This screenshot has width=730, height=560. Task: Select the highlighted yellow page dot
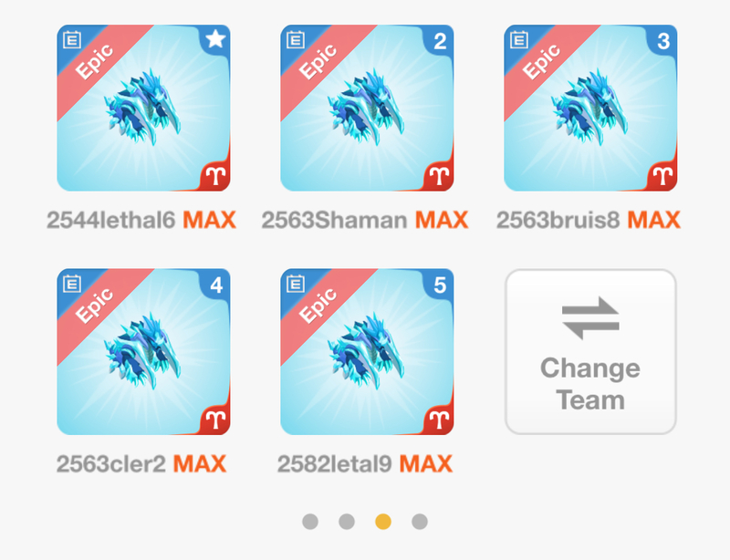[x=383, y=522]
